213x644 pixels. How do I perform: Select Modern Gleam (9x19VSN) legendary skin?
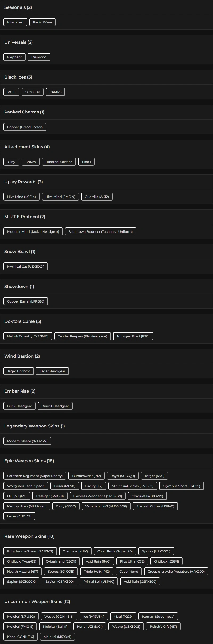tap(27, 441)
